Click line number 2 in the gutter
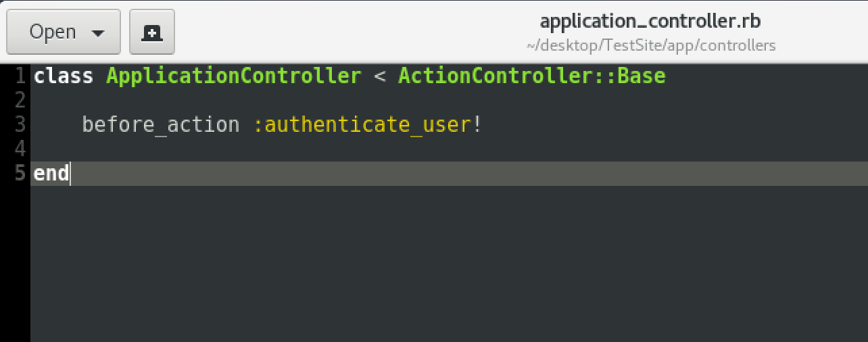The height and width of the screenshot is (342, 868). pyautogui.click(x=20, y=100)
